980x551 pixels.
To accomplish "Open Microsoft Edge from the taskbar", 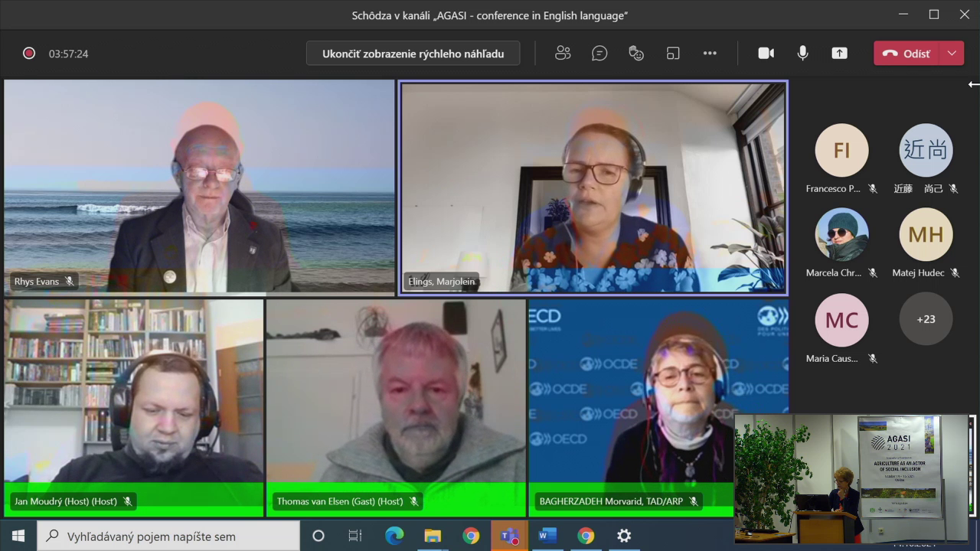I will pyautogui.click(x=394, y=536).
